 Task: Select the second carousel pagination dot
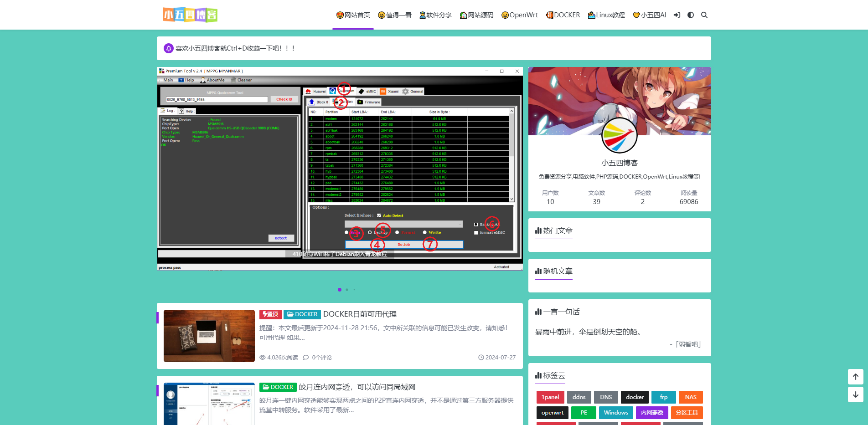pos(347,290)
